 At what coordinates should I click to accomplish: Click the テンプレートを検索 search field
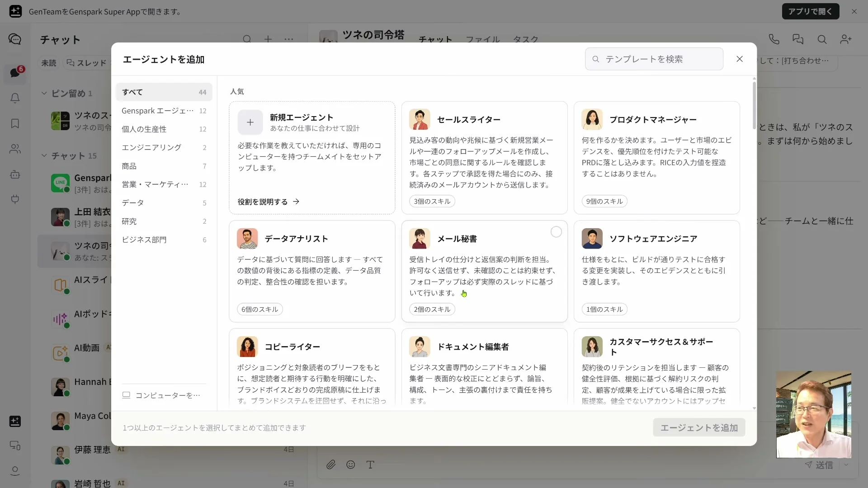[654, 59]
